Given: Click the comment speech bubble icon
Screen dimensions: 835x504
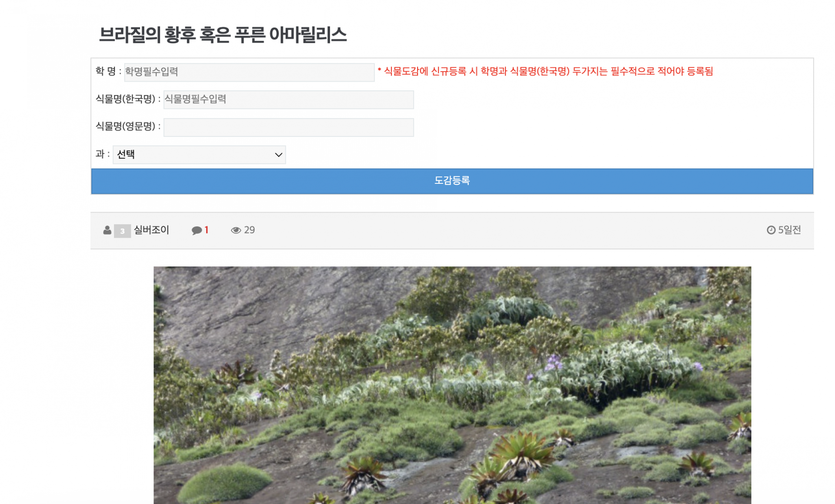Looking at the screenshot, I should pos(197,230).
